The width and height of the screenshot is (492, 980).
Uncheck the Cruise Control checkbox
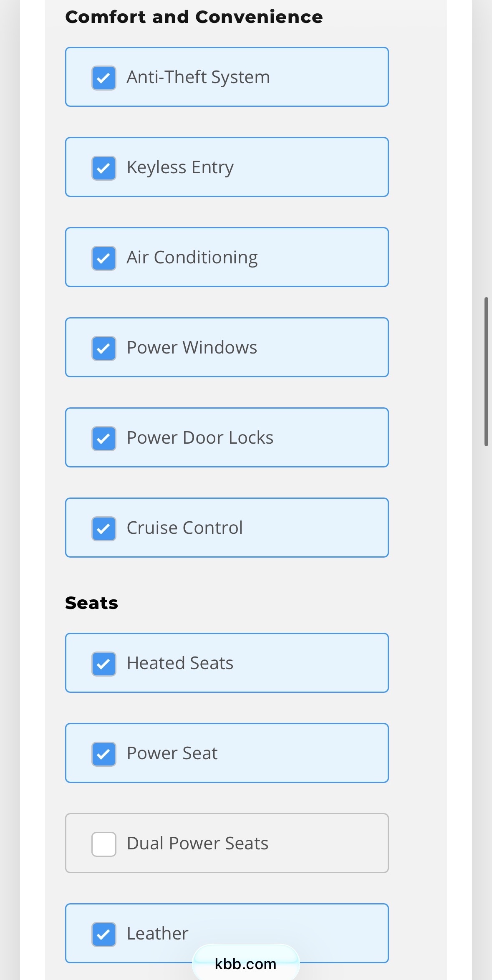[x=104, y=529]
